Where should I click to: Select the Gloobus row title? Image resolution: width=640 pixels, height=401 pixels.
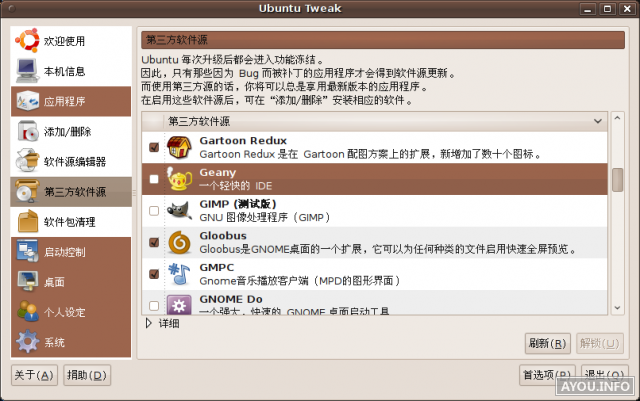223,236
